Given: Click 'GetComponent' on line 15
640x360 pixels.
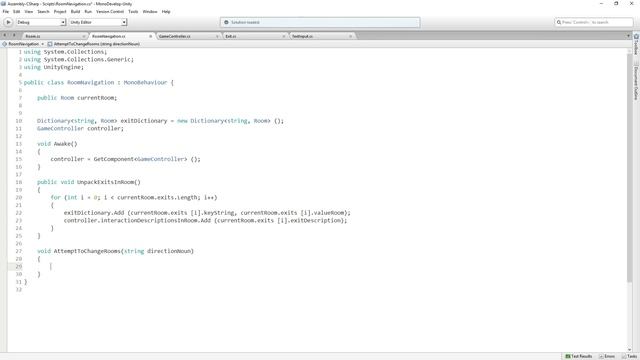Looking at the screenshot, I should pyautogui.click(x=113, y=159).
